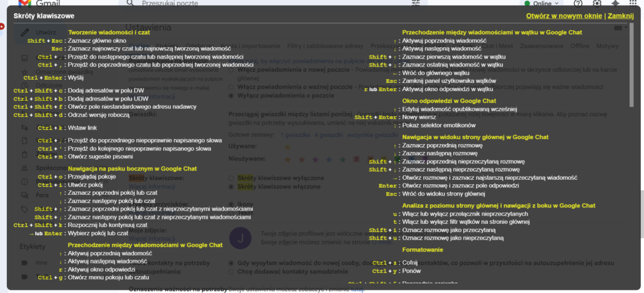644x293 pixels.
Task: Click 'Oznacz rozmowę jako nieprzeczytaną' row
Action: (453, 238)
